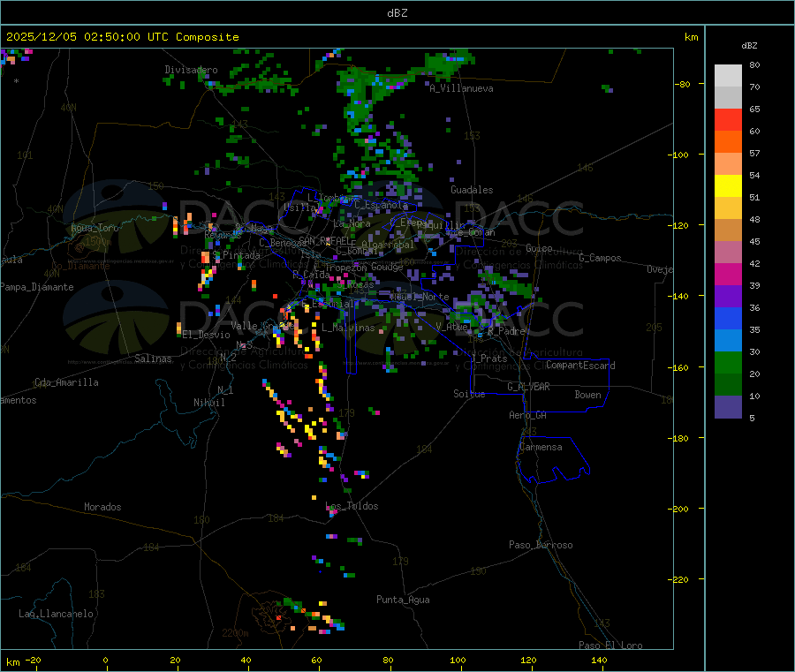Click the bright green 20-30 dBZ legend swatch
The height and width of the screenshot is (672, 795).
tap(728, 362)
